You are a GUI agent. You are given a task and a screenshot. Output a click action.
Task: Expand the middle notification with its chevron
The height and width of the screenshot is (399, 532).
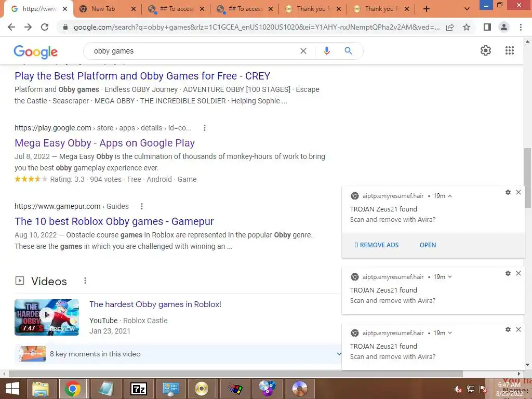[x=450, y=277]
